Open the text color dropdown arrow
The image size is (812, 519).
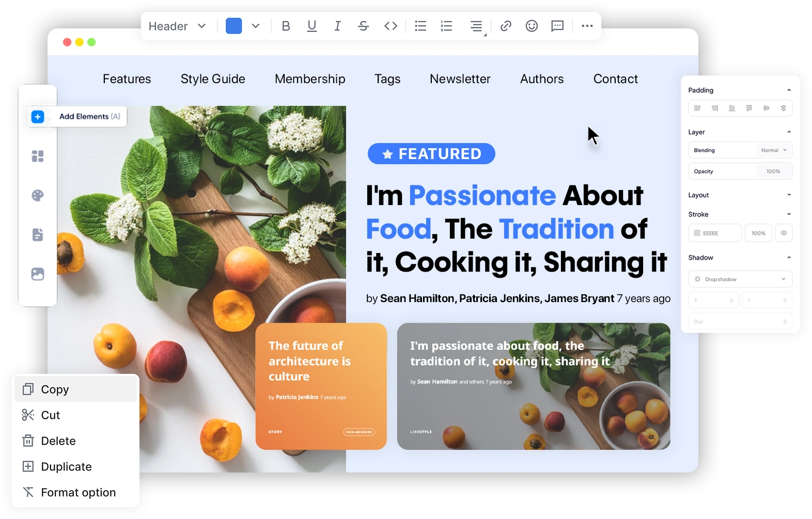pyautogui.click(x=256, y=26)
